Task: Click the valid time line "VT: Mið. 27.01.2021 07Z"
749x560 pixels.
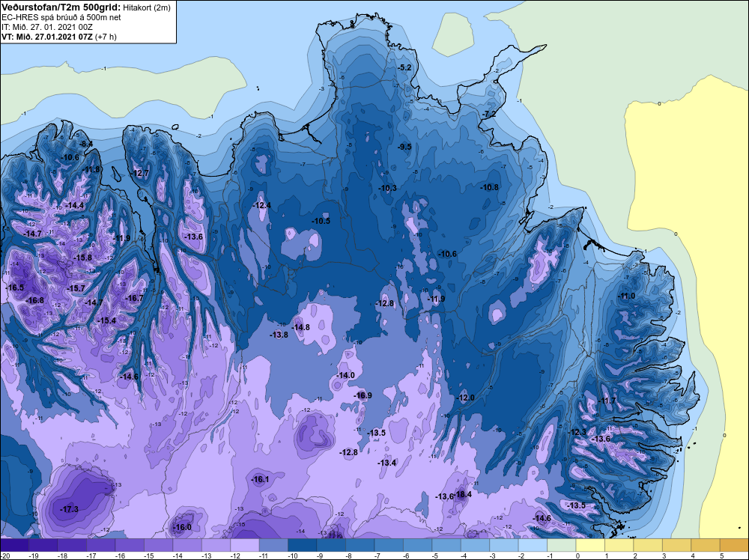Action: (47, 36)
